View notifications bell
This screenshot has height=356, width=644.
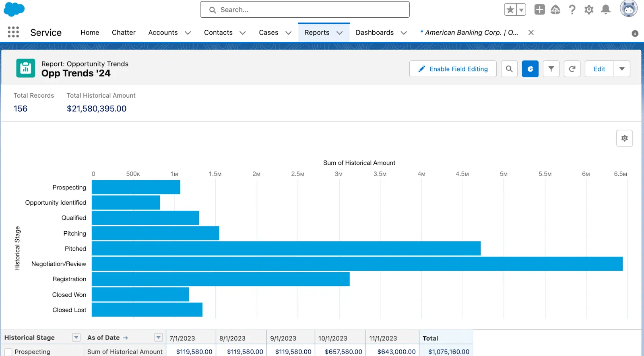pos(605,10)
